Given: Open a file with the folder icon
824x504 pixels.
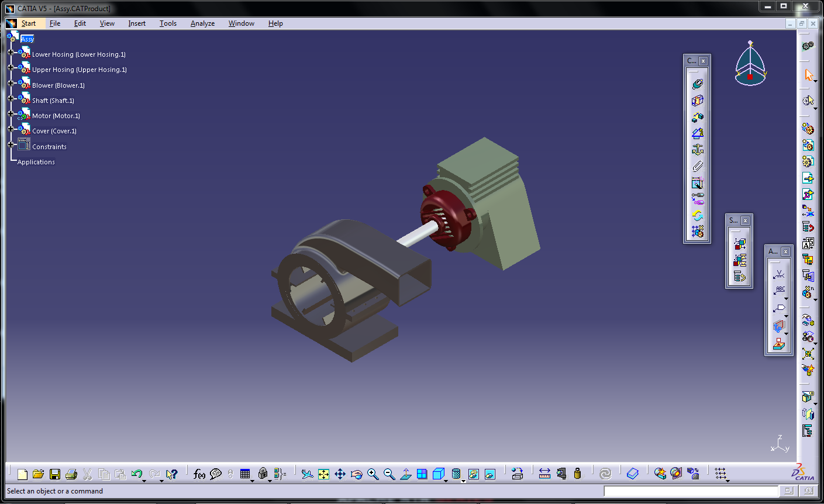Looking at the screenshot, I should tap(39, 474).
